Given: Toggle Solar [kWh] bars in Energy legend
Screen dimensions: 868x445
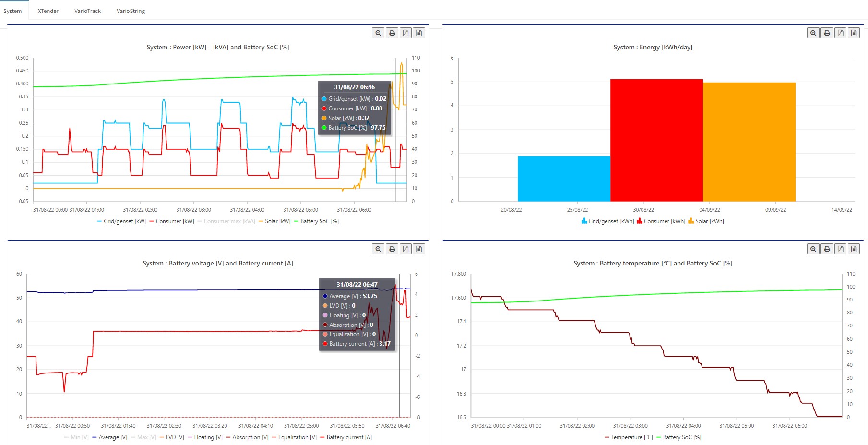Looking at the screenshot, I should 706,221.
